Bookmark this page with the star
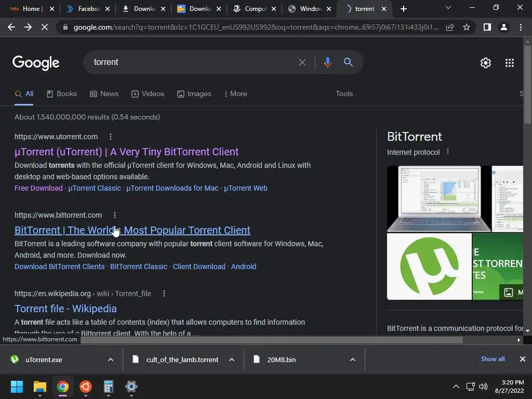Image resolution: width=532 pixels, height=399 pixels. click(x=467, y=27)
